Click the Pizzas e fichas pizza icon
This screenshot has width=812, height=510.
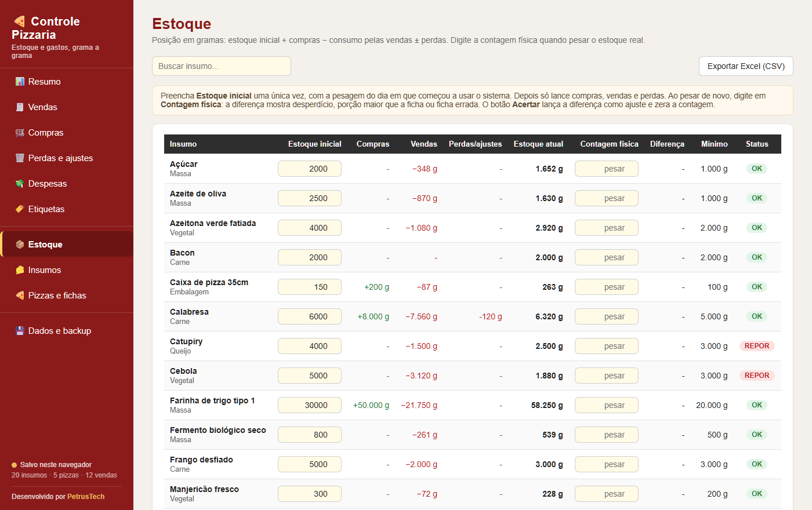point(20,296)
